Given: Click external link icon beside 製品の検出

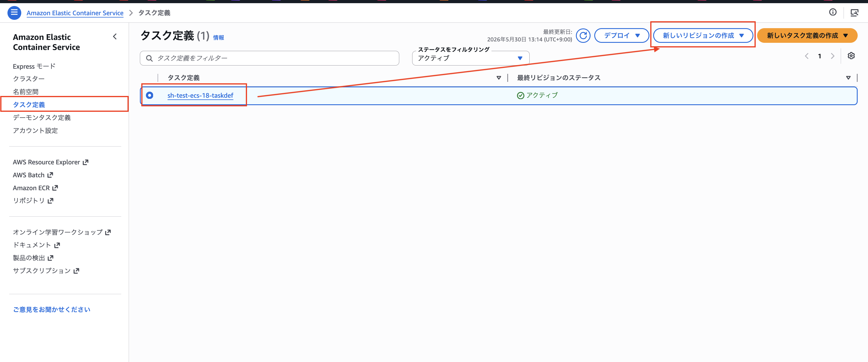Looking at the screenshot, I should [51, 258].
